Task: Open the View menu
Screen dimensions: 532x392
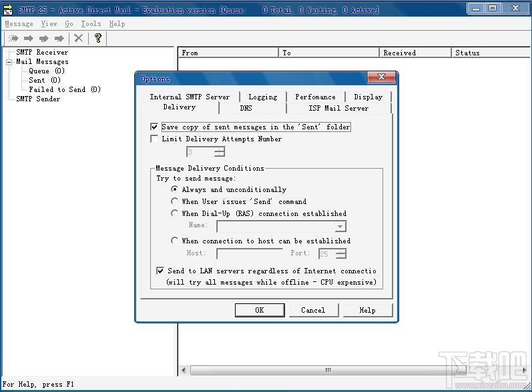Action: click(49, 24)
